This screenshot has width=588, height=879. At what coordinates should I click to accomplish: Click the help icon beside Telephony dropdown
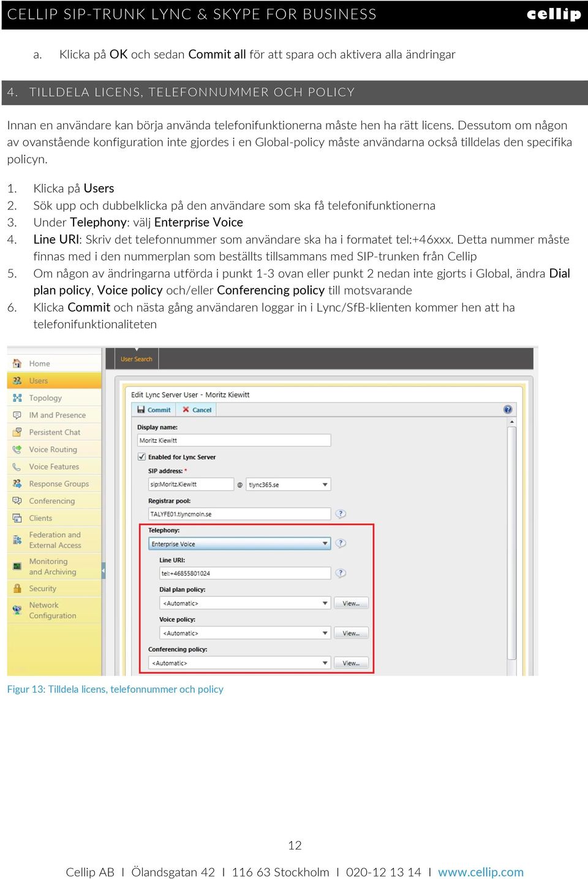(341, 543)
